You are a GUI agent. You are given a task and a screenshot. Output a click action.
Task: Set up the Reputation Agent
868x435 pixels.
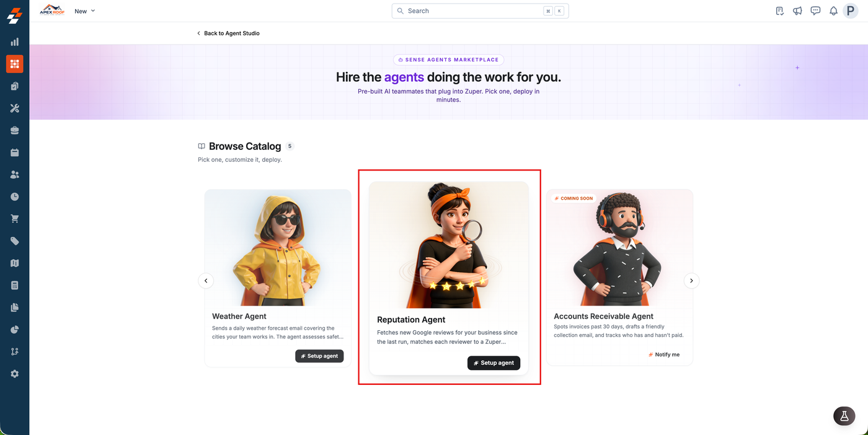click(494, 362)
